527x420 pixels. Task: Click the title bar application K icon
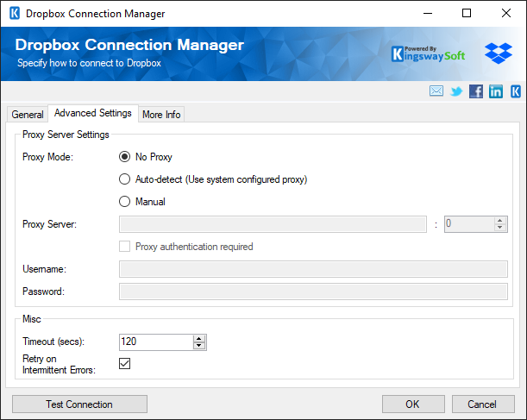[x=15, y=14]
